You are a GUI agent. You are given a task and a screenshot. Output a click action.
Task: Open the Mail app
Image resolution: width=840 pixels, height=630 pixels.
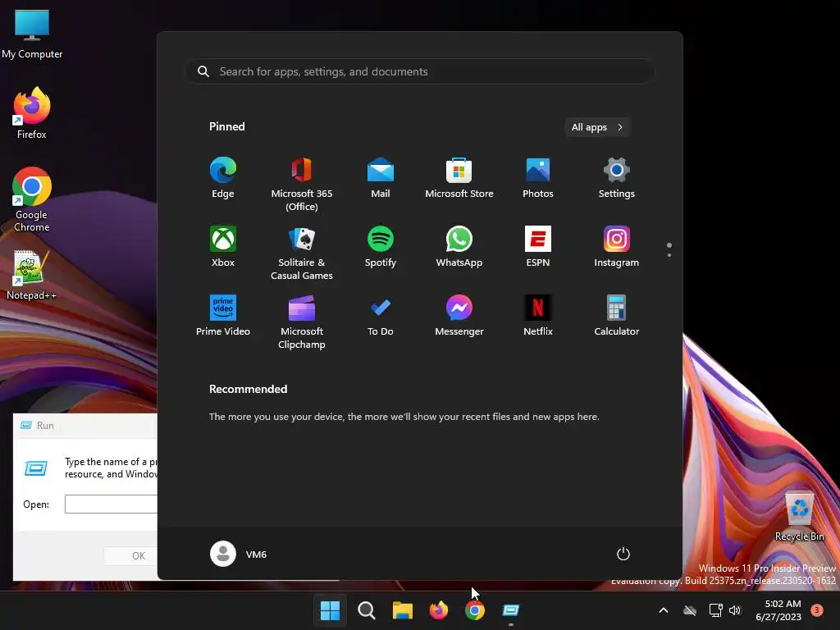(x=381, y=178)
